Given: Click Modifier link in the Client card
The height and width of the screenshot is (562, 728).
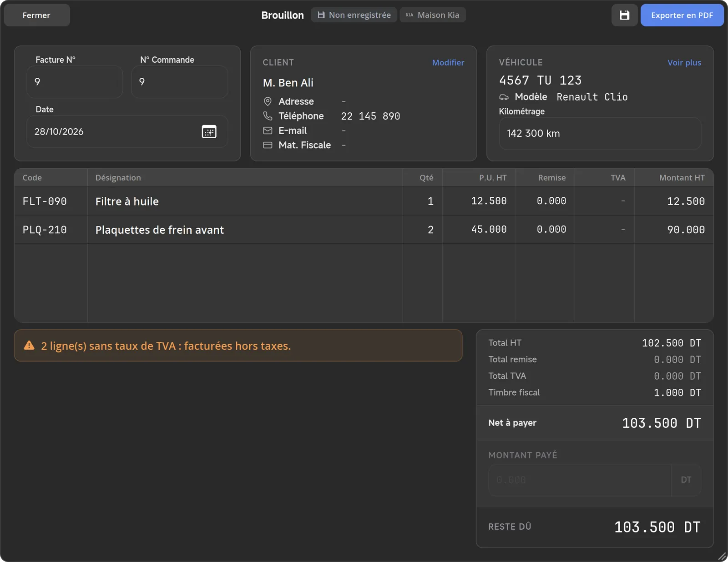Looking at the screenshot, I should (x=448, y=63).
